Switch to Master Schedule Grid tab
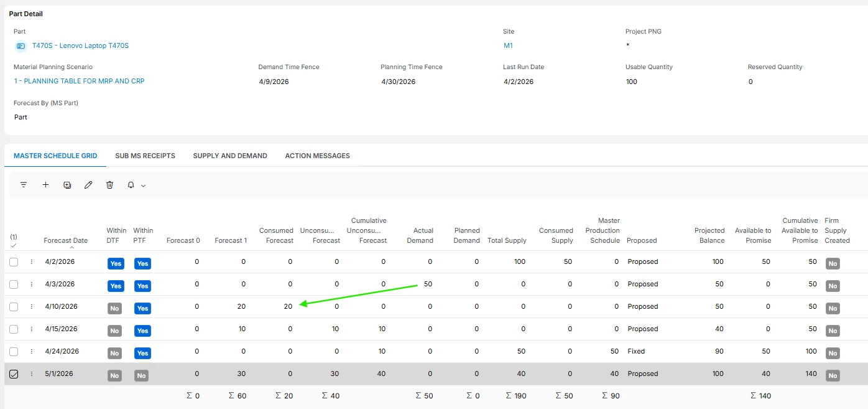This screenshot has width=868, height=409. 55,156
